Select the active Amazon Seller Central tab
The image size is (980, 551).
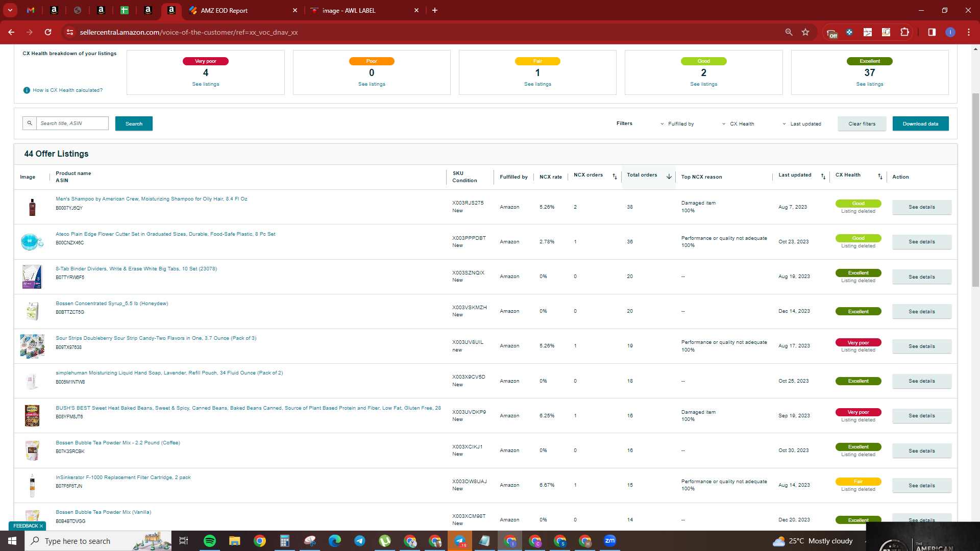[x=171, y=10]
